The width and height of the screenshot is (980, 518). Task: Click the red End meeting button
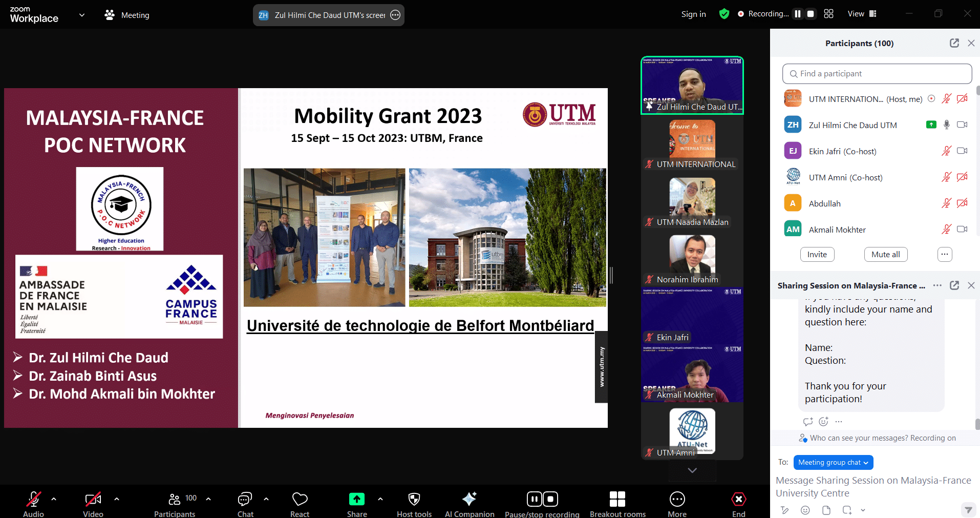pyautogui.click(x=739, y=499)
